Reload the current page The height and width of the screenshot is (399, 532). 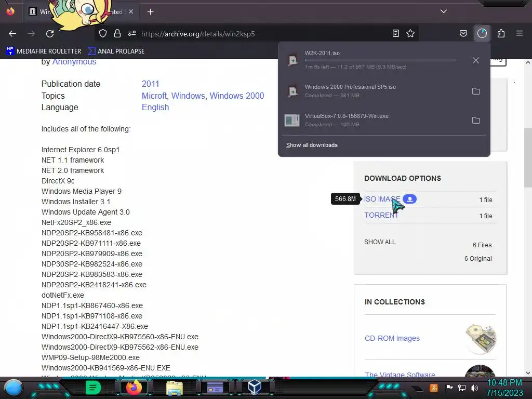(50, 34)
